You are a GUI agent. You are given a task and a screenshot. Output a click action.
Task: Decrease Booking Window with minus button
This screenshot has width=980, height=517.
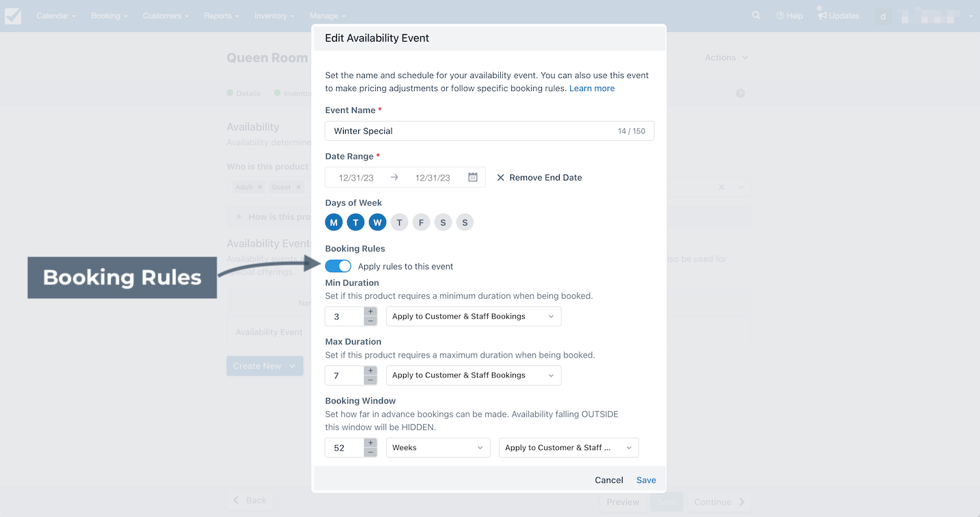point(370,452)
